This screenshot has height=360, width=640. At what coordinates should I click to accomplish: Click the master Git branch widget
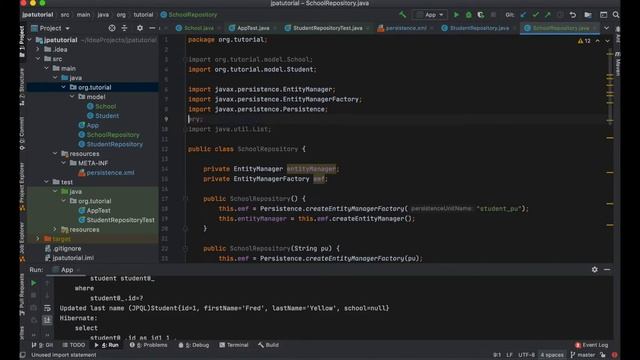pyautogui.click(x=583, y=355)
